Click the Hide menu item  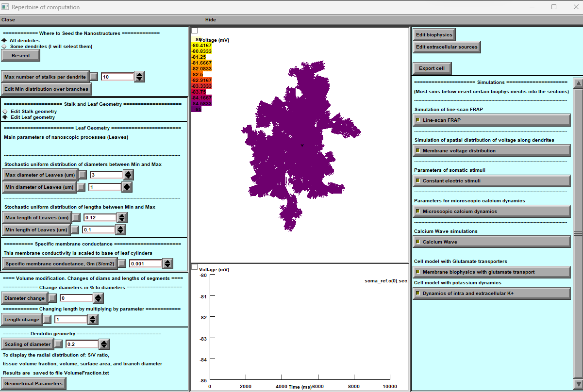[x=211, y=20]
